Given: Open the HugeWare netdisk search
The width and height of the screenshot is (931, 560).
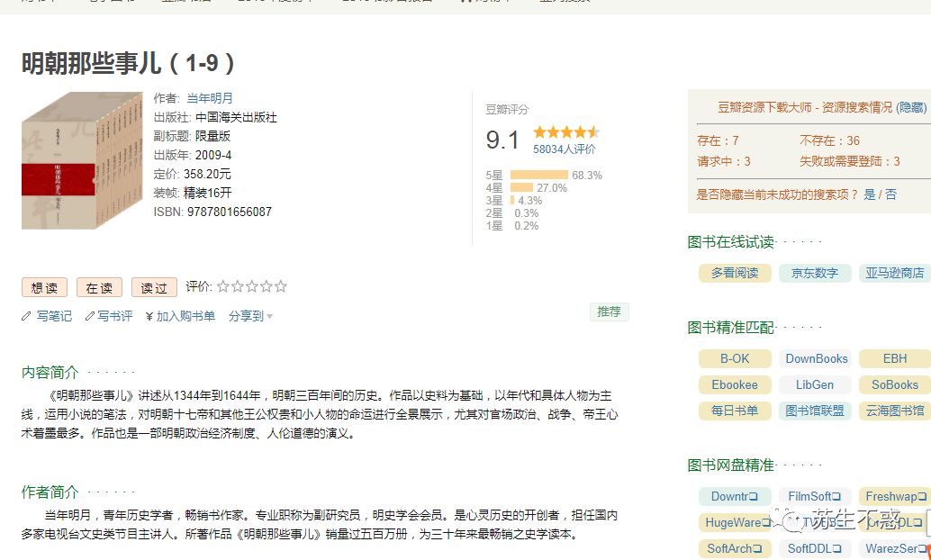Looking at the screenshot, I should click(735, 522).
